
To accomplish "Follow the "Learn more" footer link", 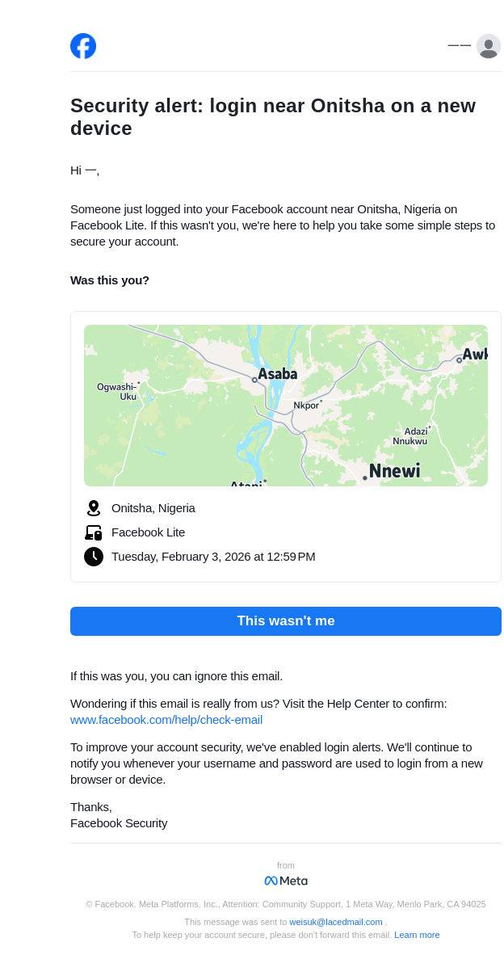I will [x=417, y=935].
